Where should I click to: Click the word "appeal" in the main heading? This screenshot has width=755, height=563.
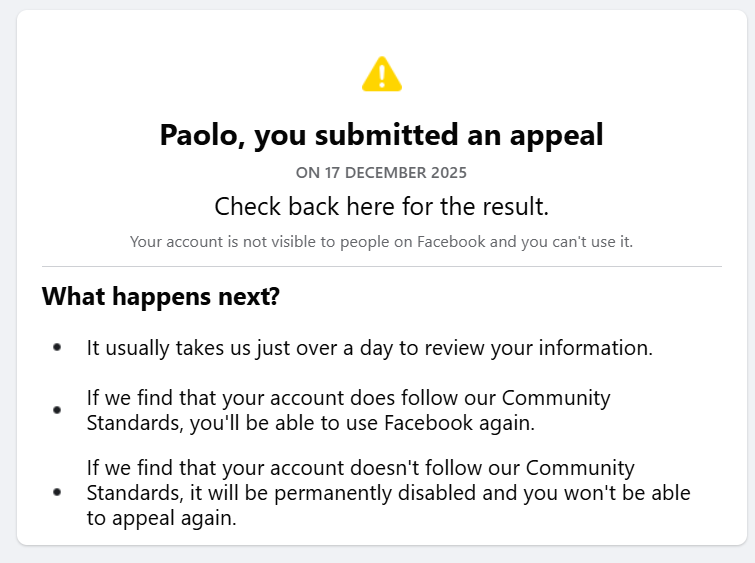tap(557, 135)
